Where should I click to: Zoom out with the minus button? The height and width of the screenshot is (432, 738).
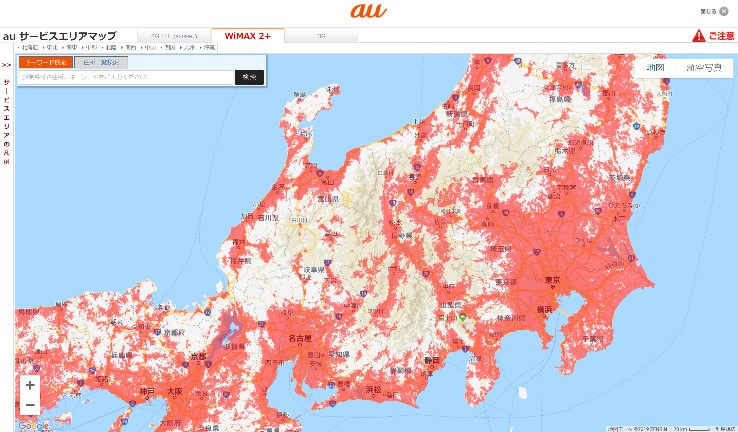pos(30,405)
